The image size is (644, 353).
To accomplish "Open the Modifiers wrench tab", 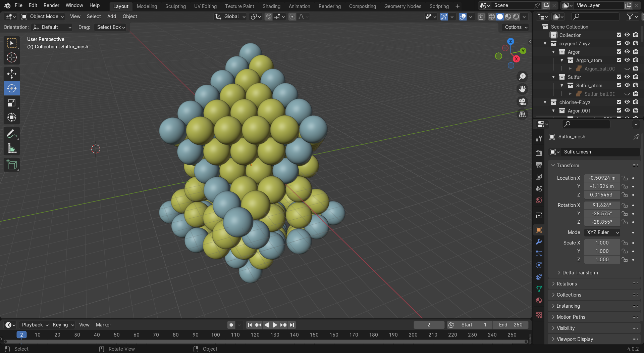I will [x=539, y=242].
